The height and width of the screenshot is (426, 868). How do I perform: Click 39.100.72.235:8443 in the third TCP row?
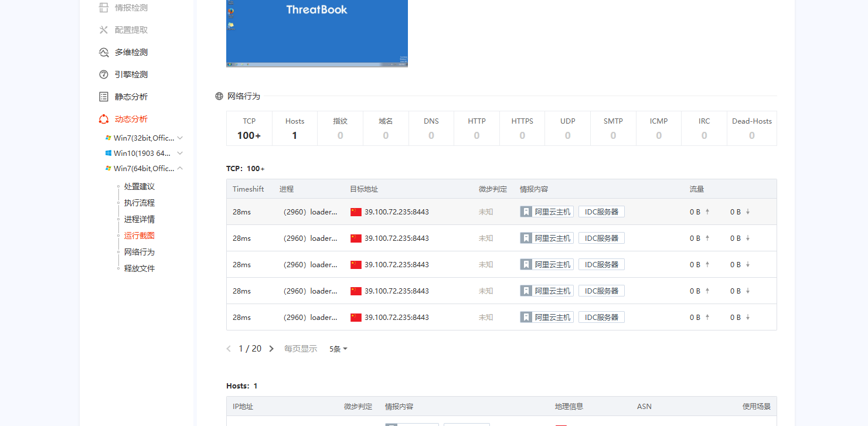397,264
